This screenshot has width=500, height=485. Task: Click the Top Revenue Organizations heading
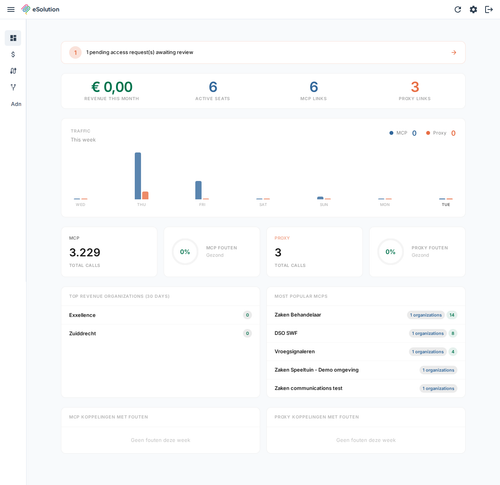pyautogui.click(x=119, y=296)
